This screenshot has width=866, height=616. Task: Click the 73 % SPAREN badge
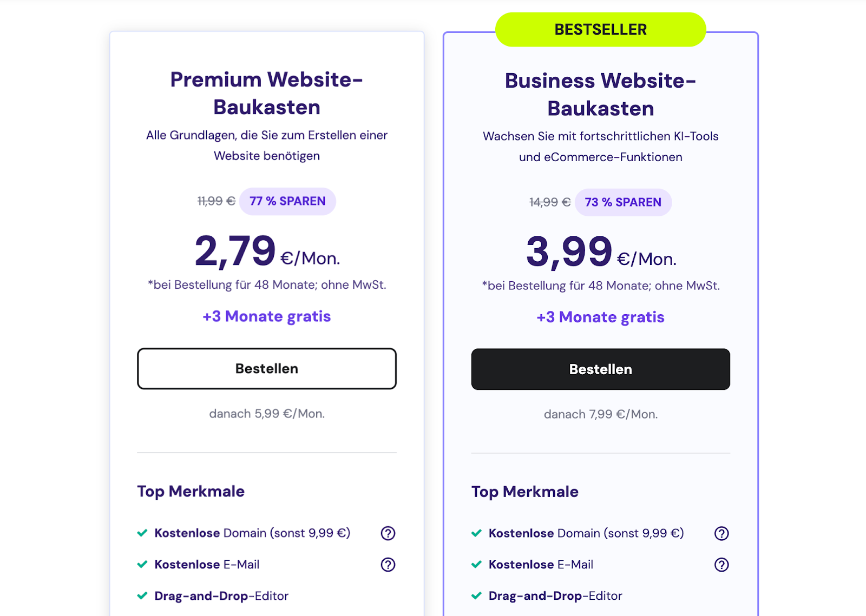click(x=623, y=202)
